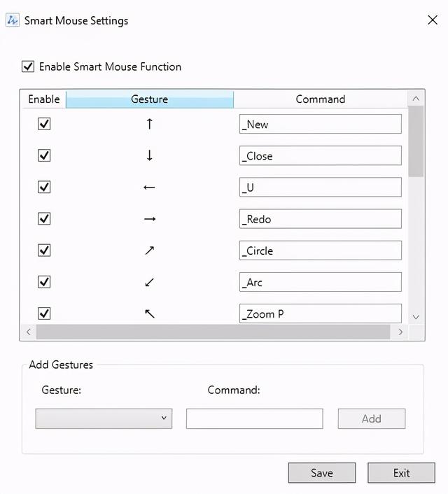This screenshot has height=494, width=448.
Task: Click the Gesture column header
Action: point(149,99)
